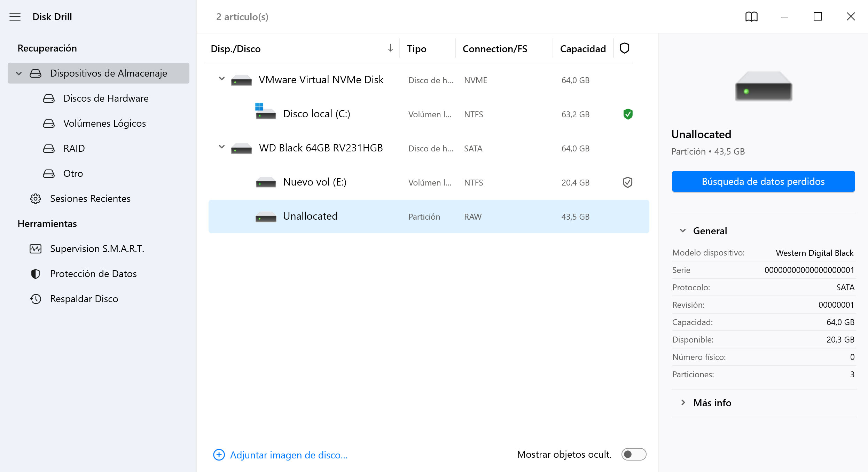Click the WD Black 64GB drive icon

pos(241,149)
